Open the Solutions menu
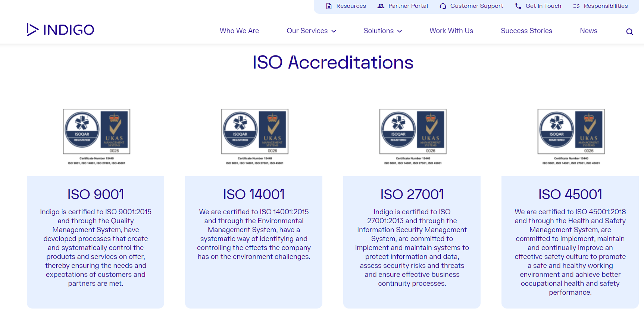Viewport: 644px width, 313px height. (x=378, y=31)
